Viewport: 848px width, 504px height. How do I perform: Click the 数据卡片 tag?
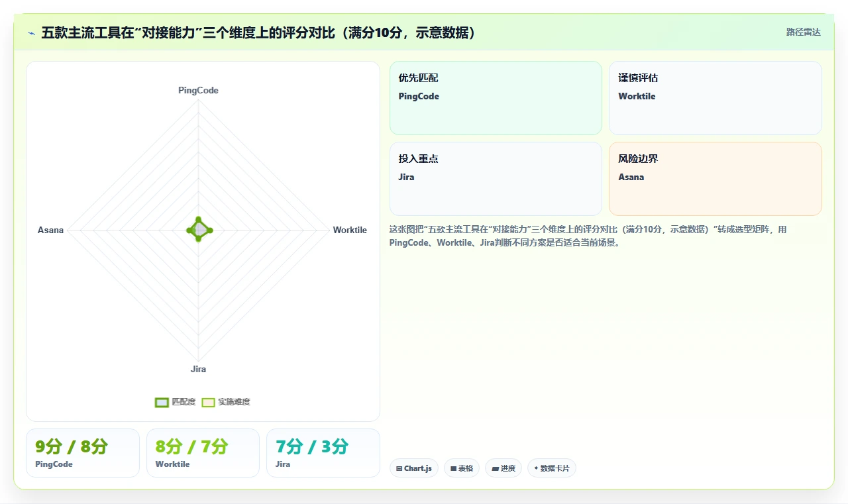click(x=552, y=468)
